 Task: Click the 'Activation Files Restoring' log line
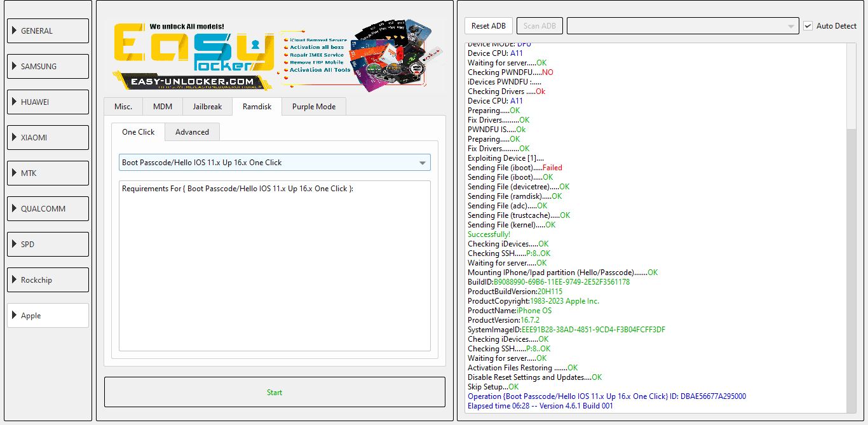tap(522, 368)
